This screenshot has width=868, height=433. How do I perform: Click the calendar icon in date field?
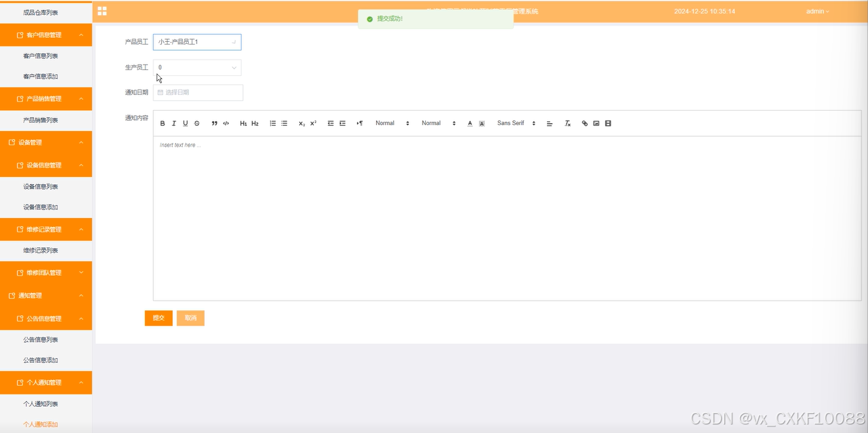click(160, 92)
